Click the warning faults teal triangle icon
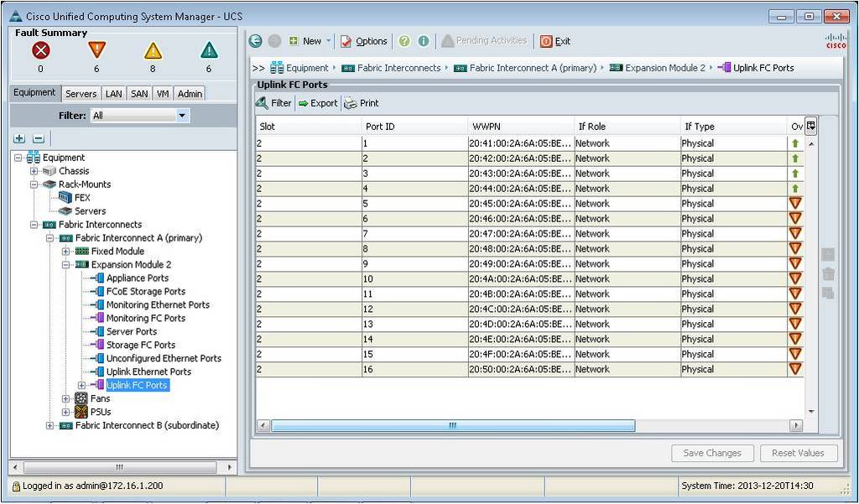This screenshot has height=504, width=859. click(209, 50)
